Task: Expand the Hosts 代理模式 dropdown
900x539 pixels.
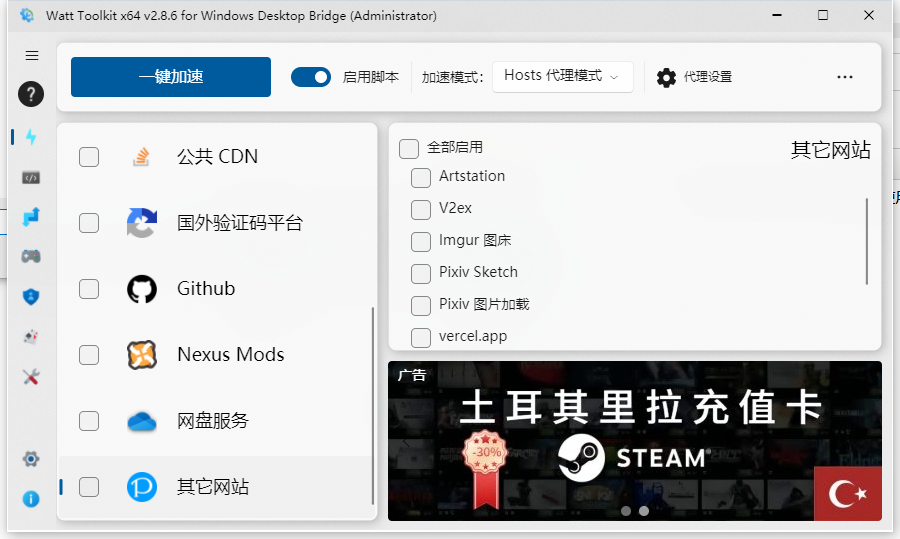Action: click(x=562, y=76)
